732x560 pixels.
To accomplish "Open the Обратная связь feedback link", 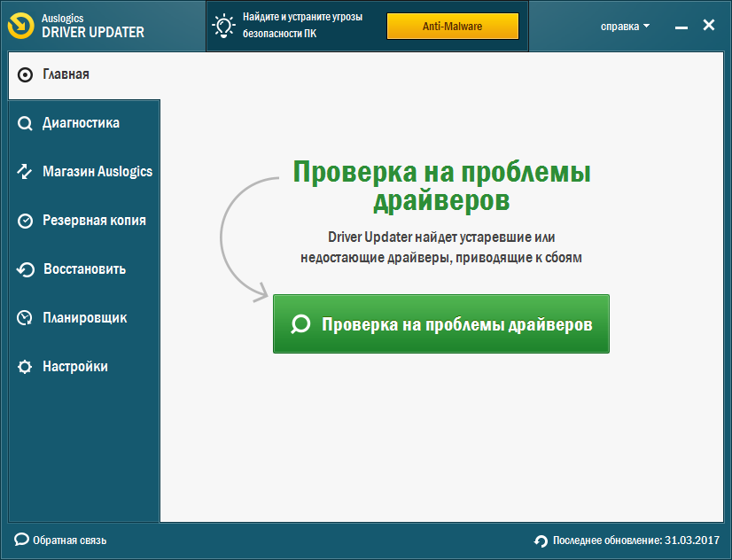I will click(x=69, y=540).
